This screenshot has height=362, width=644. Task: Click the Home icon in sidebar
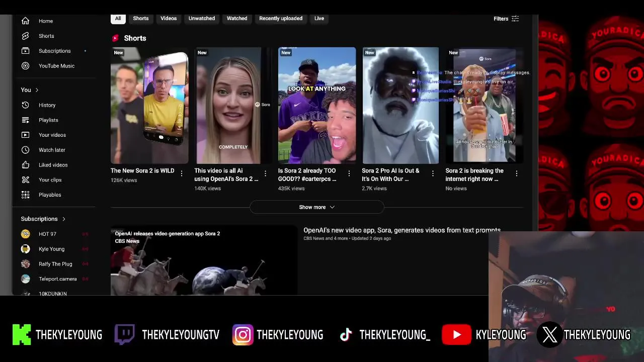coord(25,21)
